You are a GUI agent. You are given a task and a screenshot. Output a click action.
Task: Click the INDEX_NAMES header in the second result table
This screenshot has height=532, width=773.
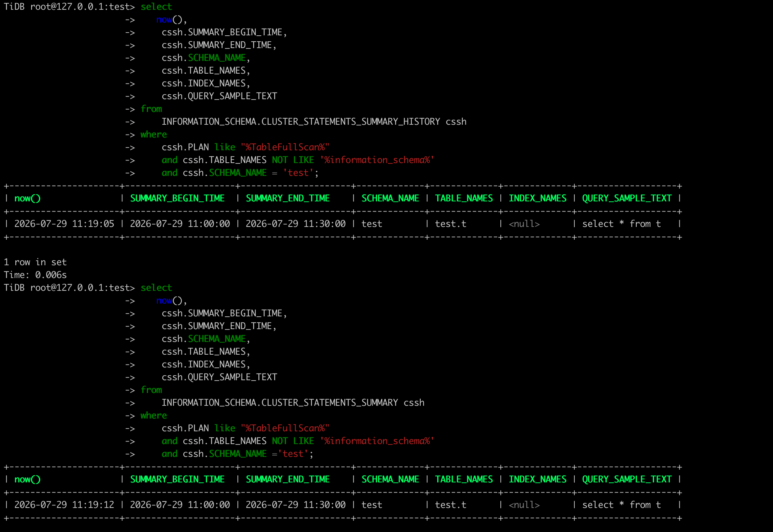tap(537, 479)
